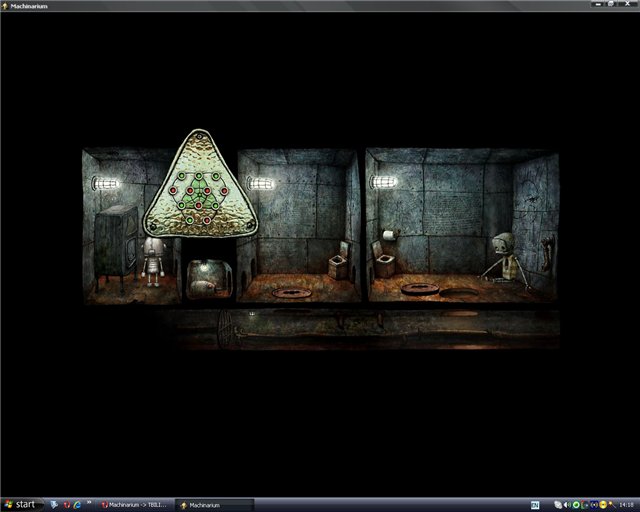Click the right green light in the puzzle's third row
Image resolution: width=640 pixels, height=512 pixels.
(x=216, y=205)
